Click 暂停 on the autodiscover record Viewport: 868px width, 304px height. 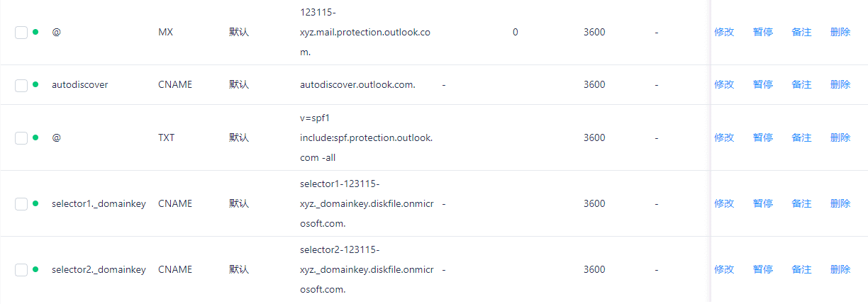pyautogui.click(x=763, y=84)
